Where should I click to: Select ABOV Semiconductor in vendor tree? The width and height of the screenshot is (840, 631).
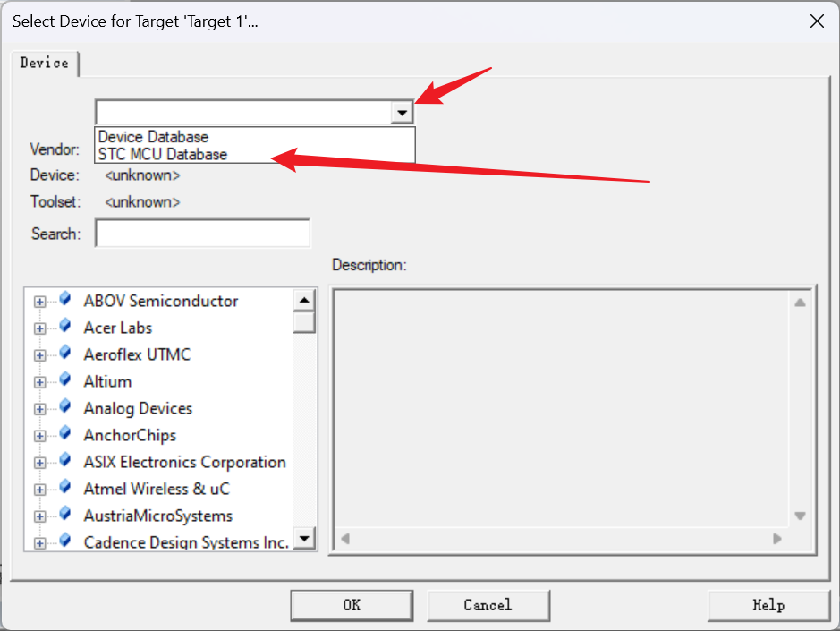(x=161, y=302)
